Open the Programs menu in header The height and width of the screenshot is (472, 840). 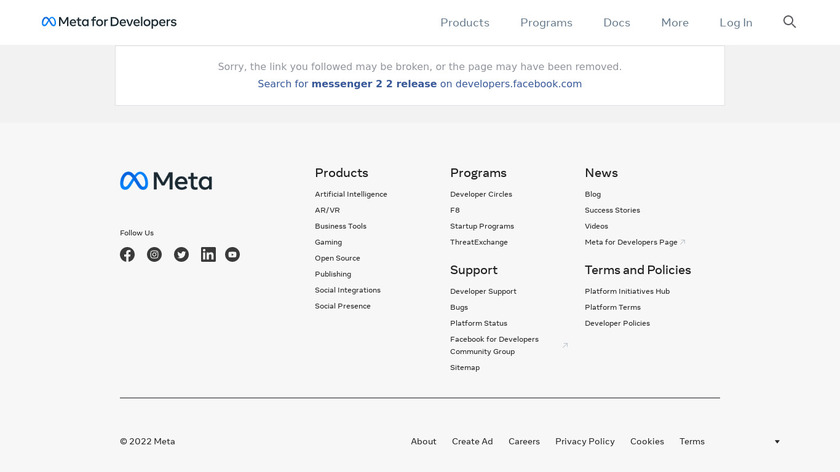point(546,22)
